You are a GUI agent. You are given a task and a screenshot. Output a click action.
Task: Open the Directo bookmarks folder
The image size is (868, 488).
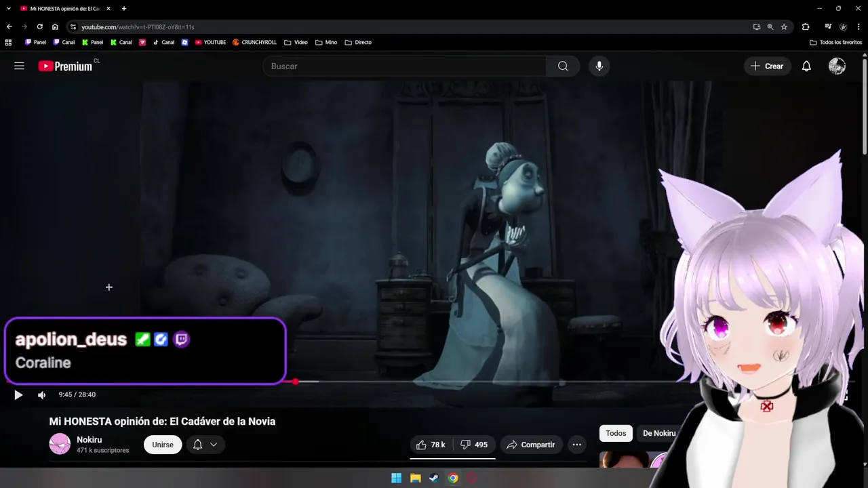[358, 42]
